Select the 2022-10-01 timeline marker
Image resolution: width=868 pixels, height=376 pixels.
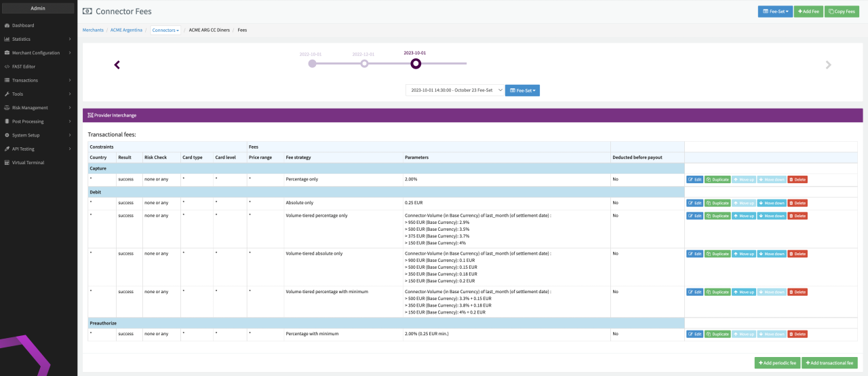click(x=312, y=64)
